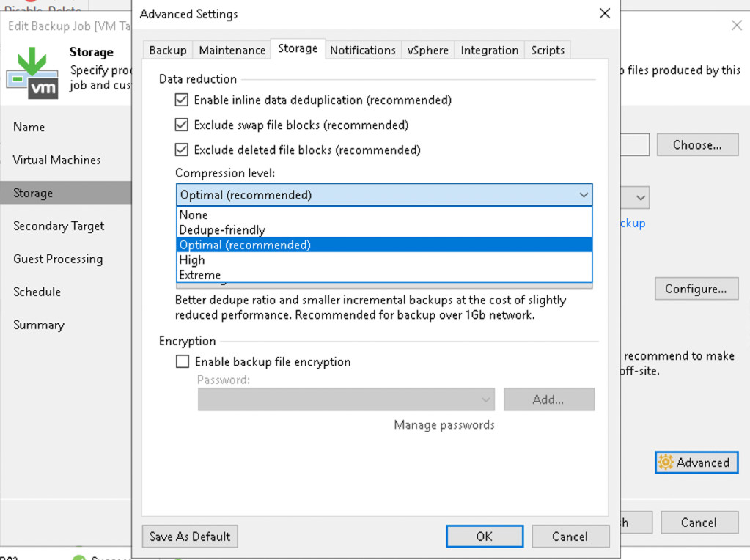Open the Compression level dropdown arrow

coord(584,195)
